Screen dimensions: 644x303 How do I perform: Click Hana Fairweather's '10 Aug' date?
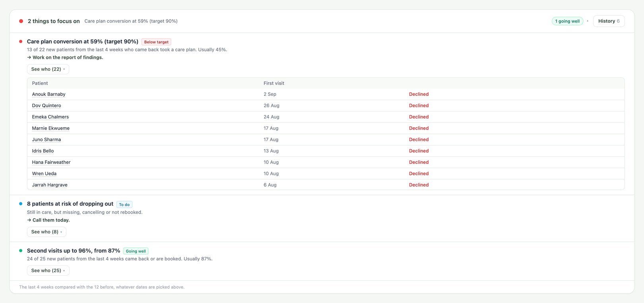pyautogui.click(x=271, y=162)
